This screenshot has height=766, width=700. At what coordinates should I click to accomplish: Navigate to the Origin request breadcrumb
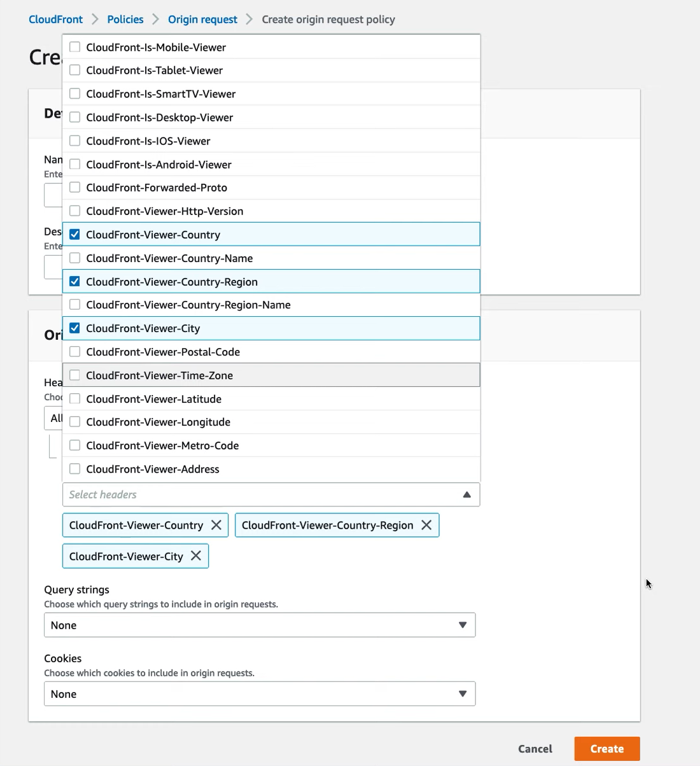(x=202, y=19)
